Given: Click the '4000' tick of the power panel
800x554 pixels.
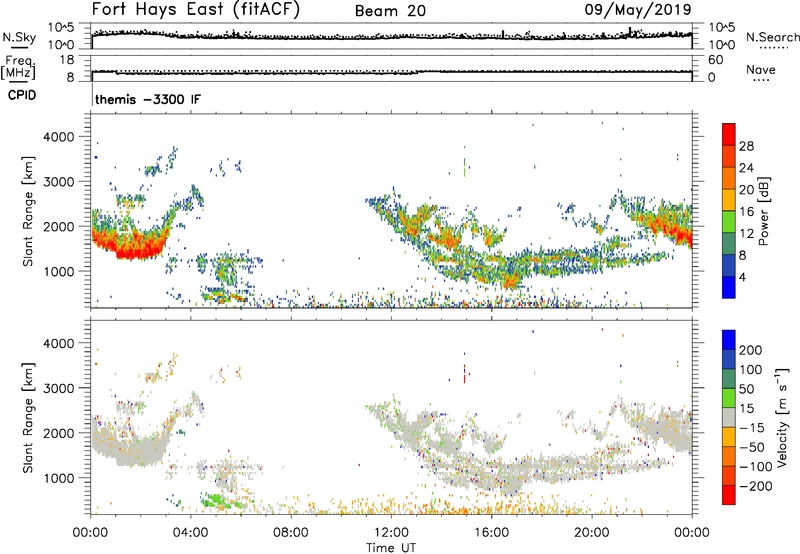Looking at the screenshot, I should [59, 137].
